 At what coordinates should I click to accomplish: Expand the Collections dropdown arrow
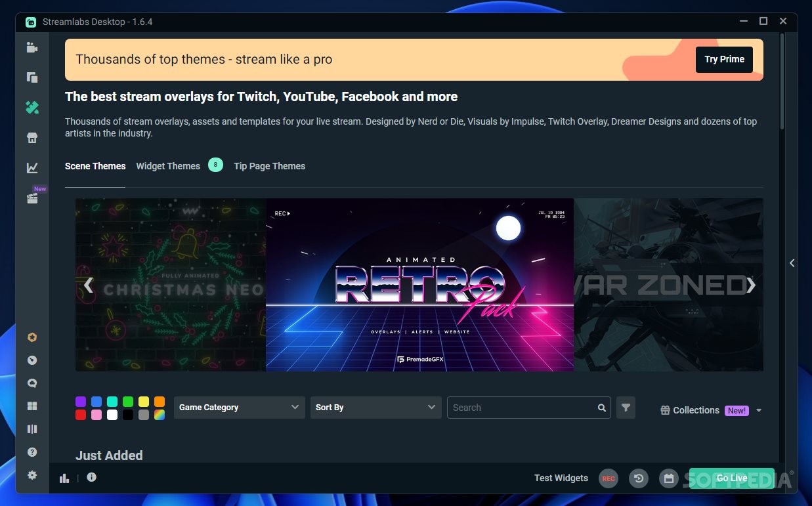pyautogui.click(x=759, y=411)
